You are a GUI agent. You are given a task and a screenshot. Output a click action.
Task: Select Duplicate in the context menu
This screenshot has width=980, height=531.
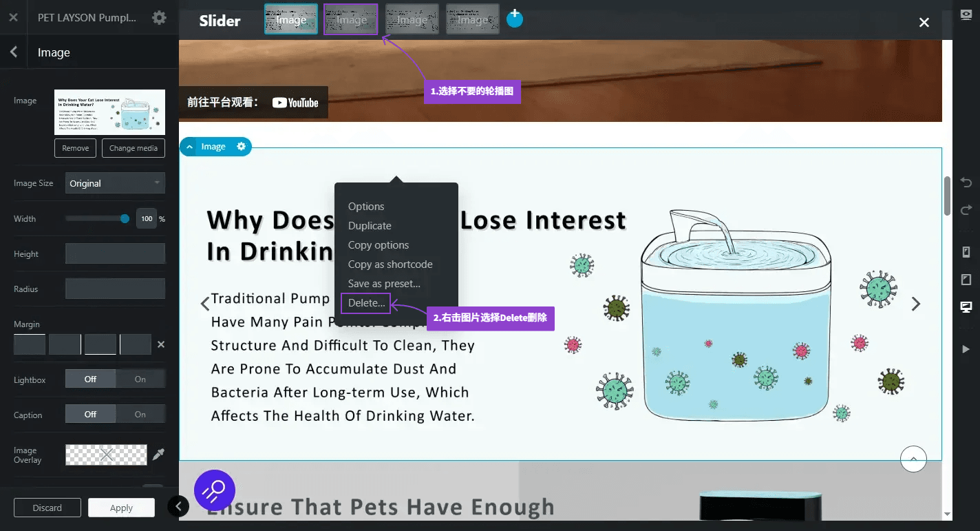click(x=370, y=226)
